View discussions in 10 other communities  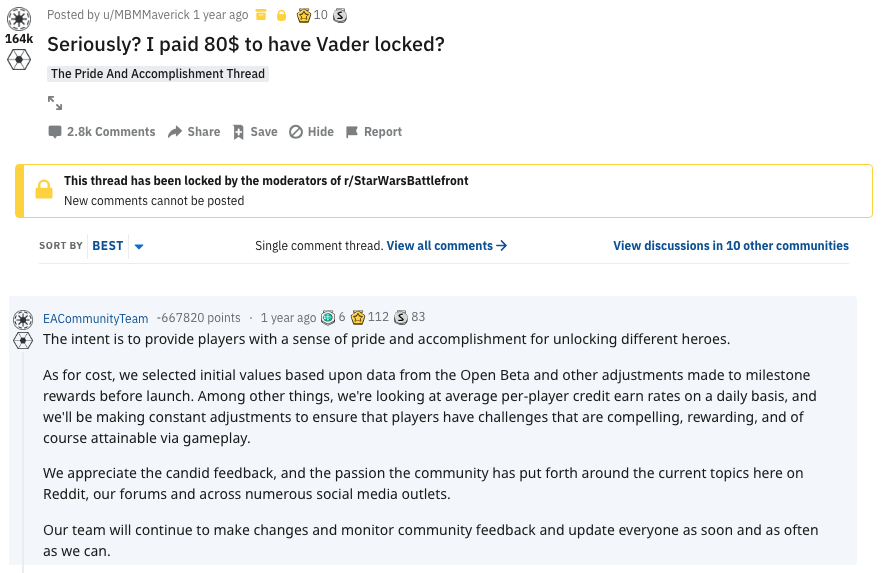point(731,246)
